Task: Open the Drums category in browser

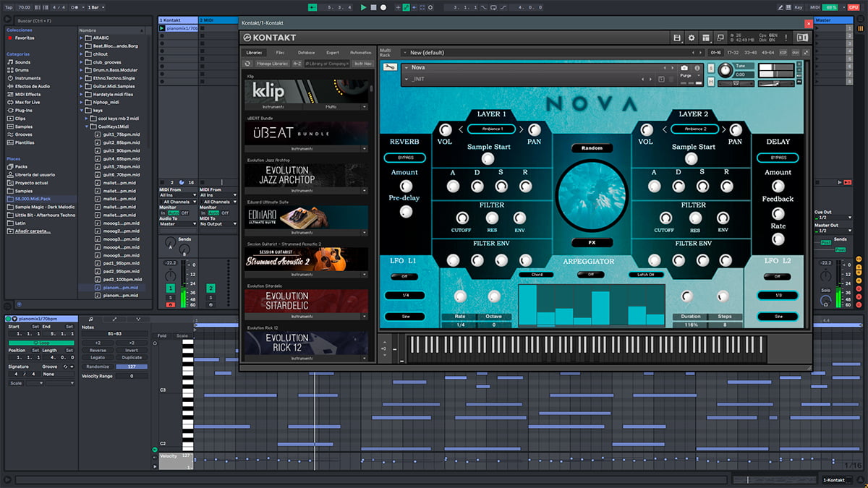Action: (x=22, y=70)
